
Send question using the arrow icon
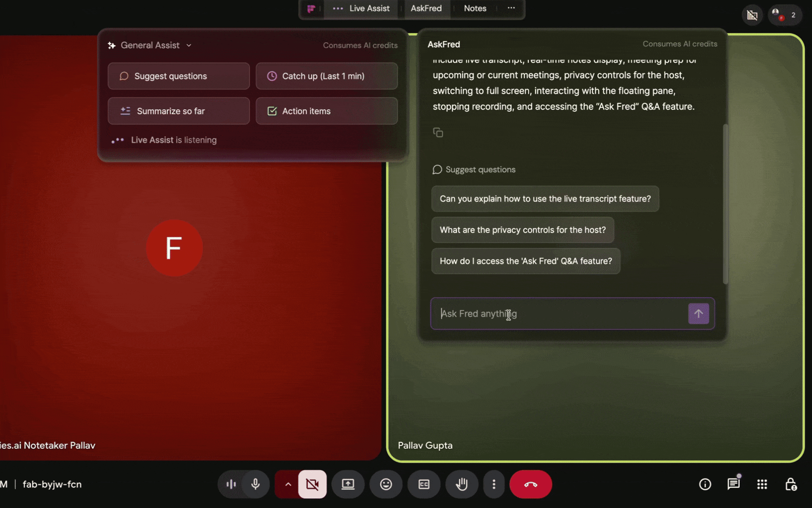698,313
